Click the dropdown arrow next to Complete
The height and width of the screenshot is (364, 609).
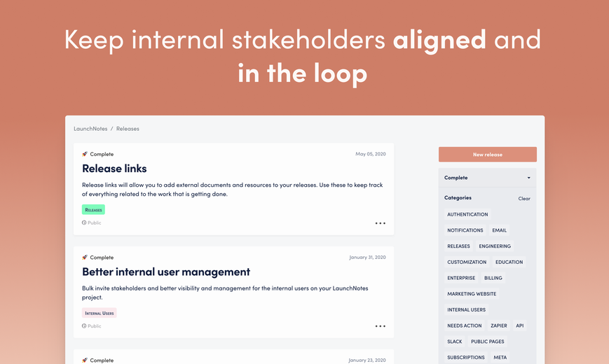pyautogui.click(x=528, y=178)
